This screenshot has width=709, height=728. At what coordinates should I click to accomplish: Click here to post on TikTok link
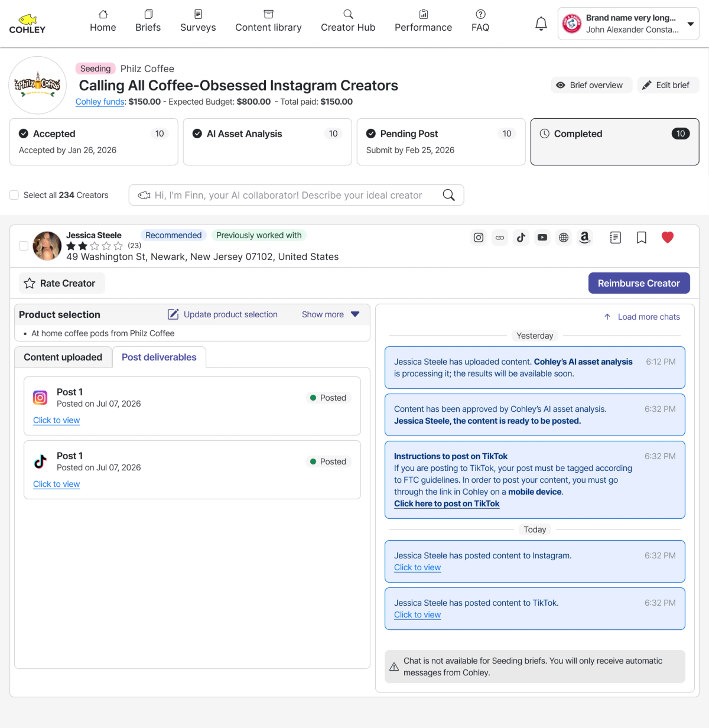coord(447,503)
